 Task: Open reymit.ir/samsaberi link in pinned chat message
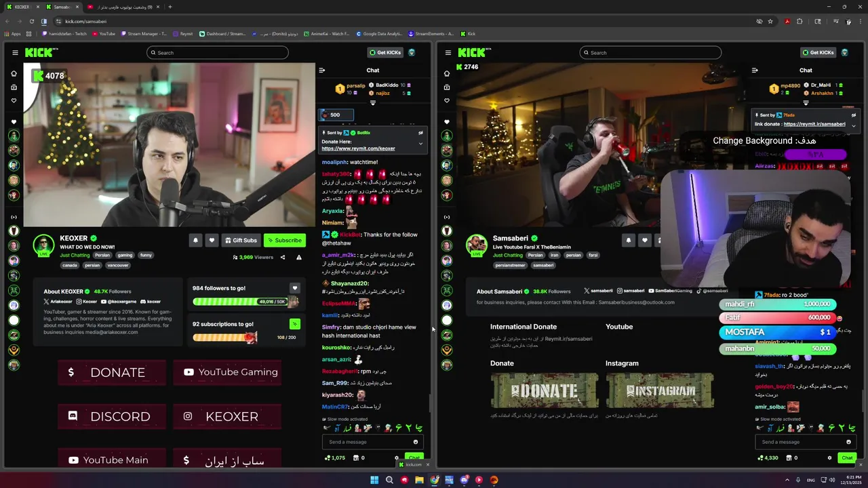(814, 124)
